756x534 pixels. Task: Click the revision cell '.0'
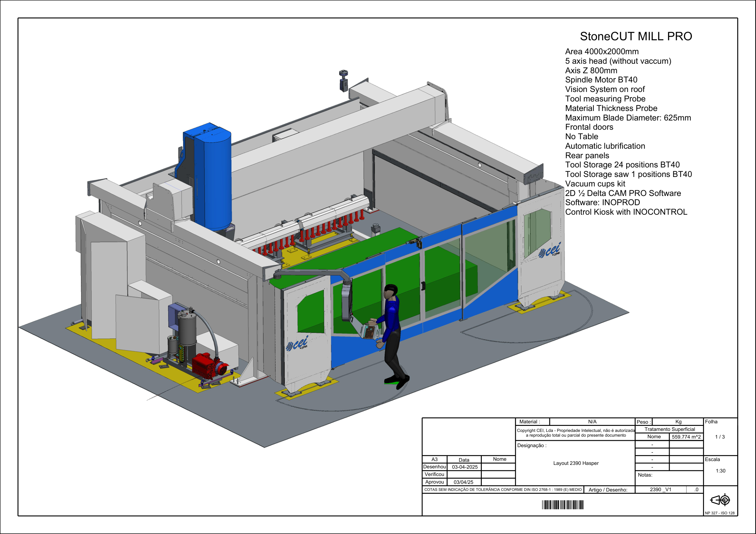[696, 490]
